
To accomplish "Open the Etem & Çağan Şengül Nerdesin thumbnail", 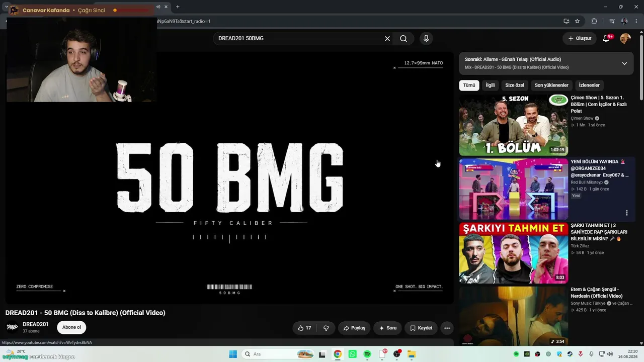I will tap(513, 317).
